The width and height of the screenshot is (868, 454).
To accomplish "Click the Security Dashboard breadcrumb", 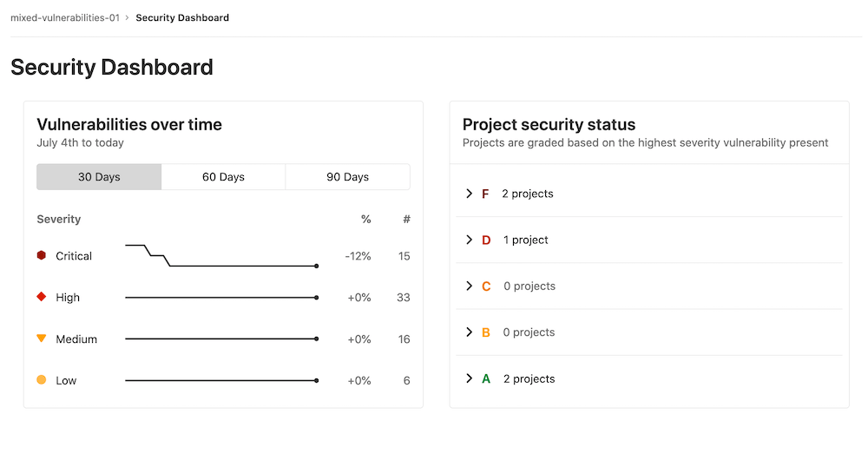I will [x=182, y=17].
